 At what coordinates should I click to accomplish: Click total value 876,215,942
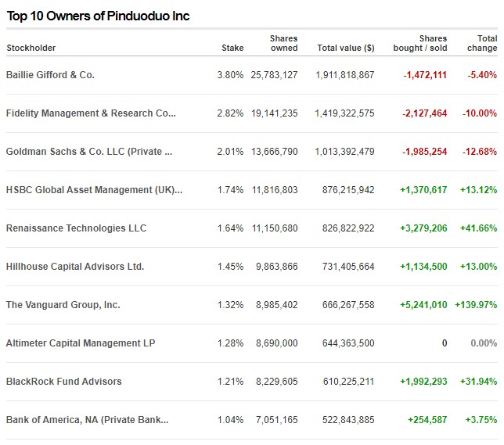(x=348, y=189)
